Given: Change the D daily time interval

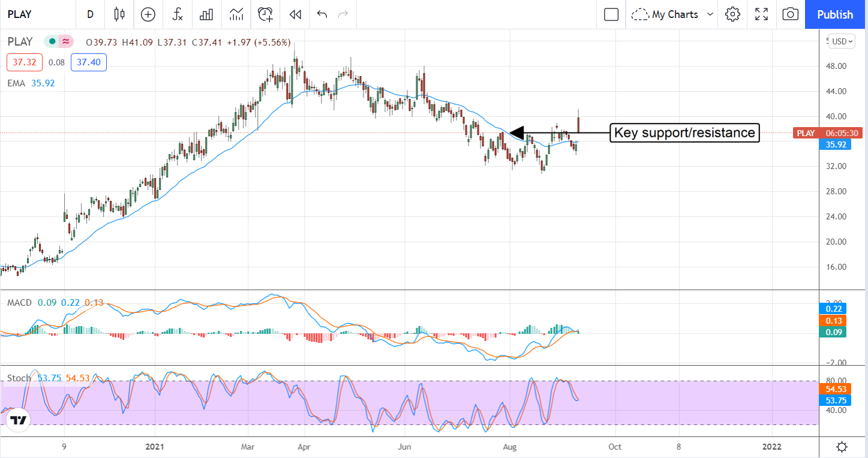Looking at the screenshot, I should point(91,14).
